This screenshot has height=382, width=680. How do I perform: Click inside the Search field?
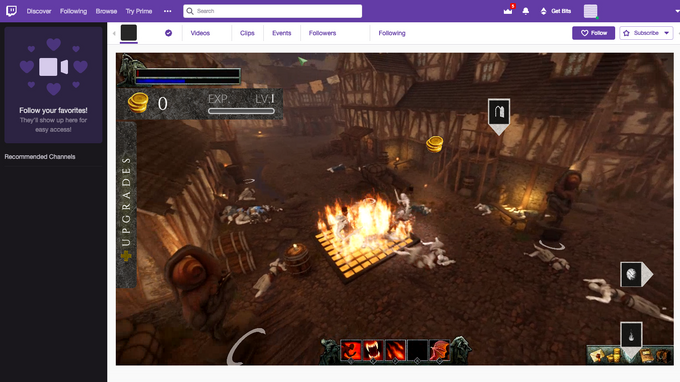pos(272,11)
